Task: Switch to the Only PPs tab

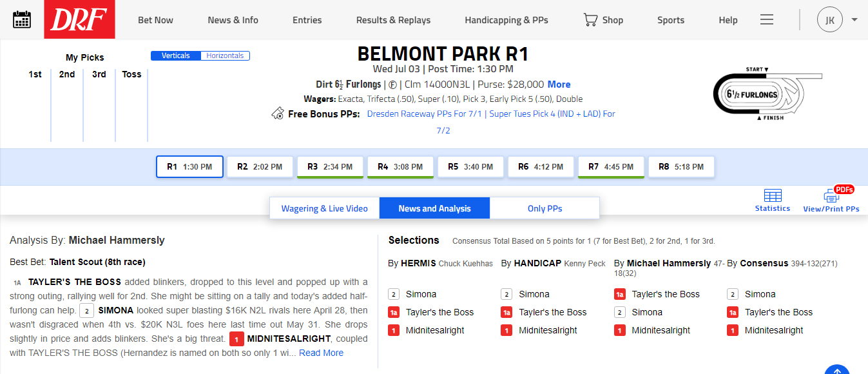Action: [x=545, y=208]
